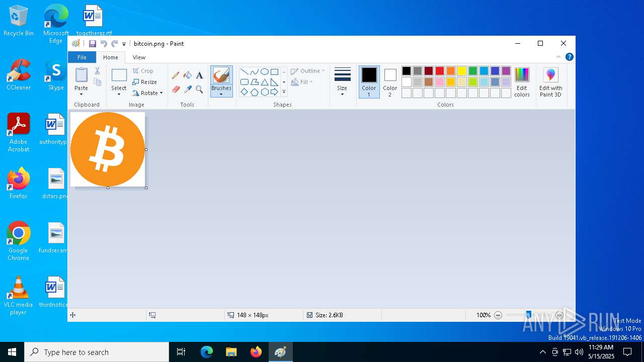Select the Fill with color bucket tool

188,75
